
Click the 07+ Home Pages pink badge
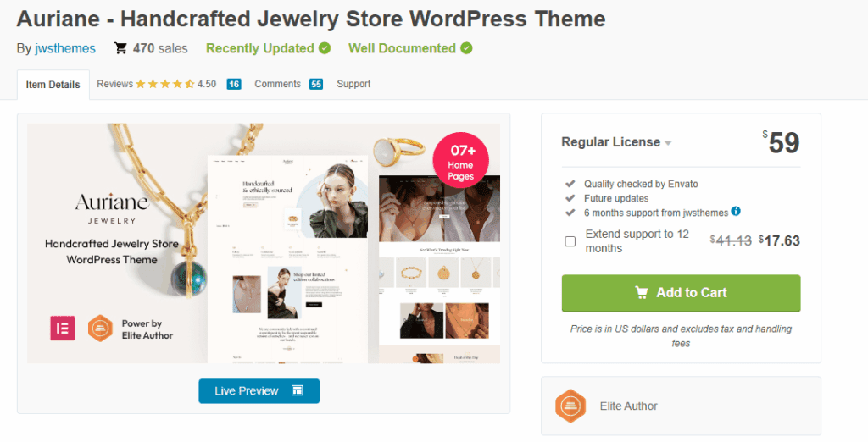click(460, 160)
